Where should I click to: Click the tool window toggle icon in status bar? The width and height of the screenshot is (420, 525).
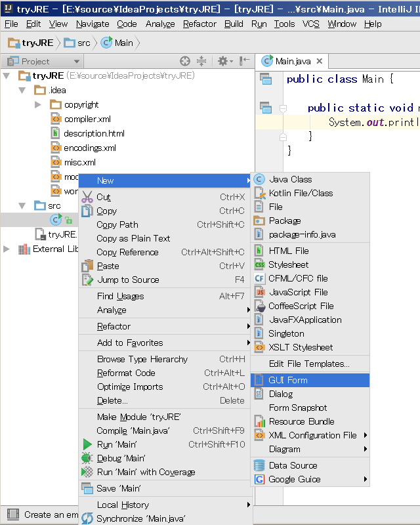[x=12, y=514]
